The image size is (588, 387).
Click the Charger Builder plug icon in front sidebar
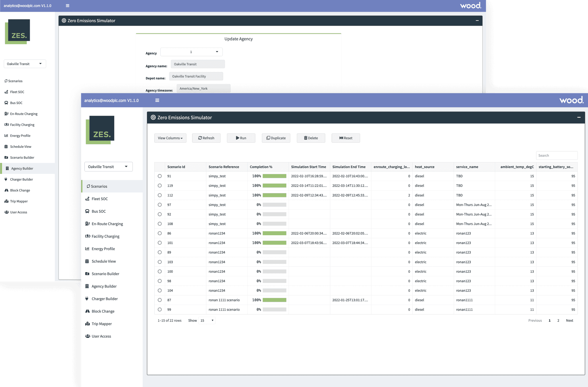[87, 299]
